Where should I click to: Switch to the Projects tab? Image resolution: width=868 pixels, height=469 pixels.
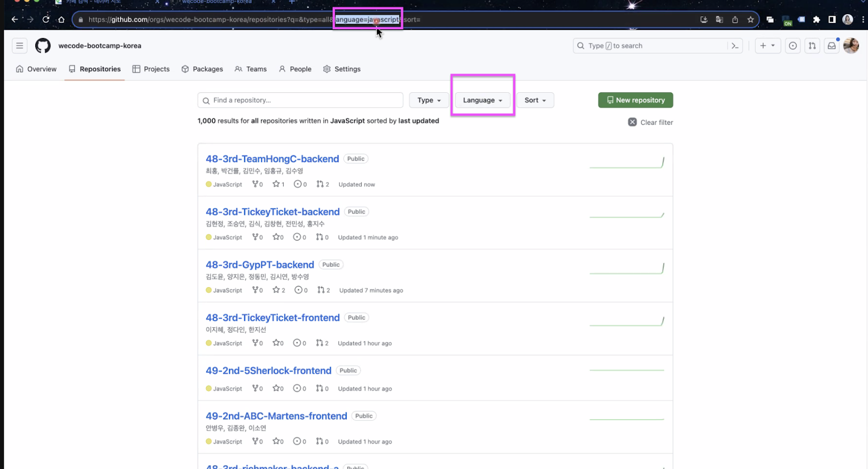click(151, 69)
